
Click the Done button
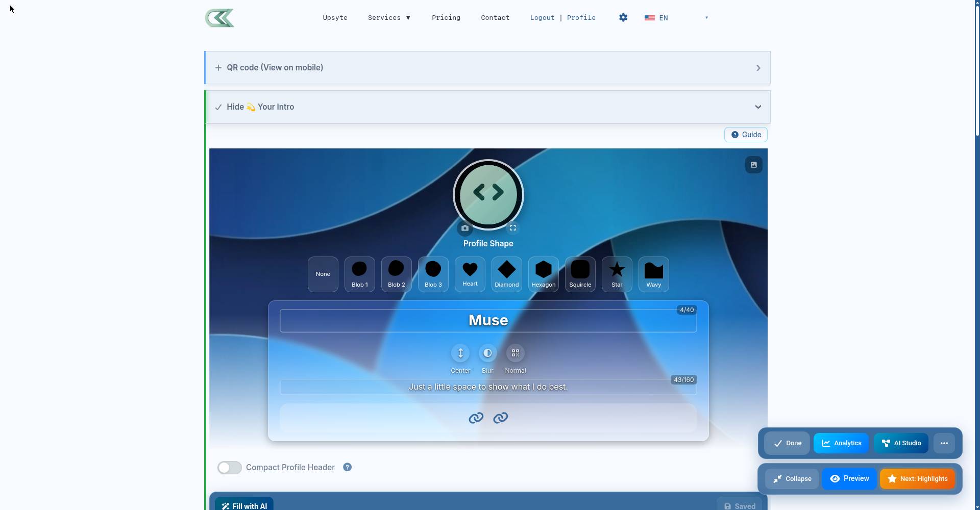(787, 443)
